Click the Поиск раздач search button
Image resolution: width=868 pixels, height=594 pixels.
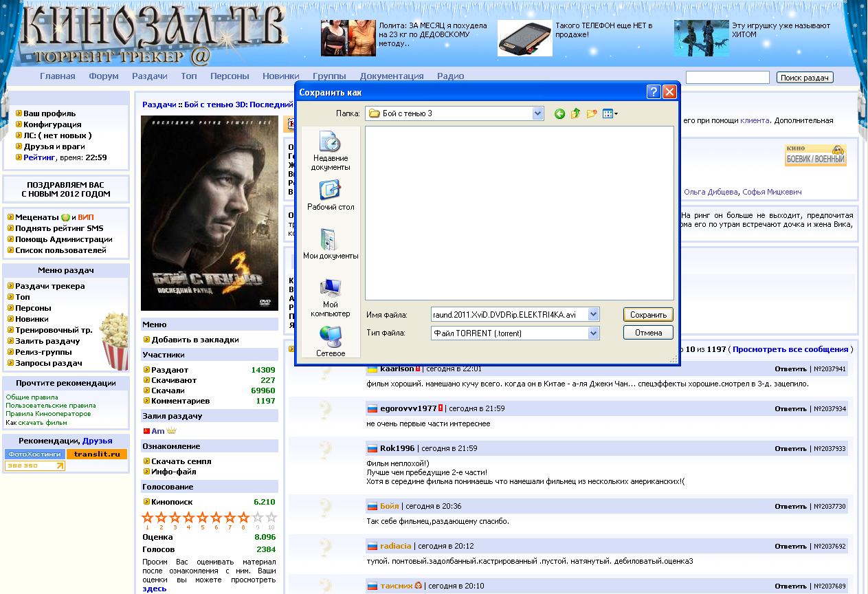[805, 78]
